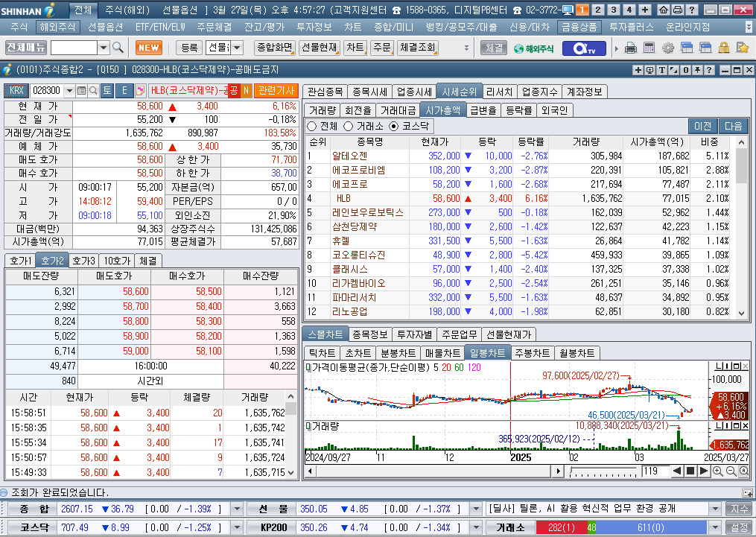Click the pink memo note icon
This screenshot has width=756, height=537.
coord(140,91)
